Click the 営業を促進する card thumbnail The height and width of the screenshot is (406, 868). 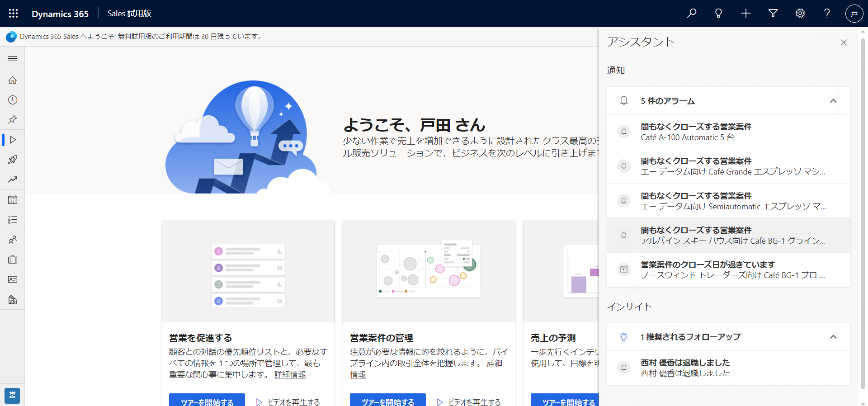(x=248, y=272)
